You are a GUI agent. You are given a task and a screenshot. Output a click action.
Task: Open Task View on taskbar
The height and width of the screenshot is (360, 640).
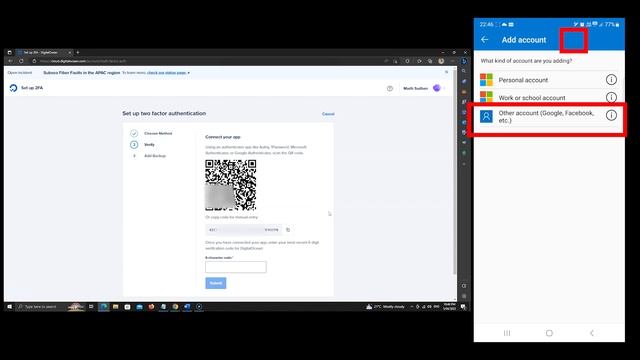(91, 307)
